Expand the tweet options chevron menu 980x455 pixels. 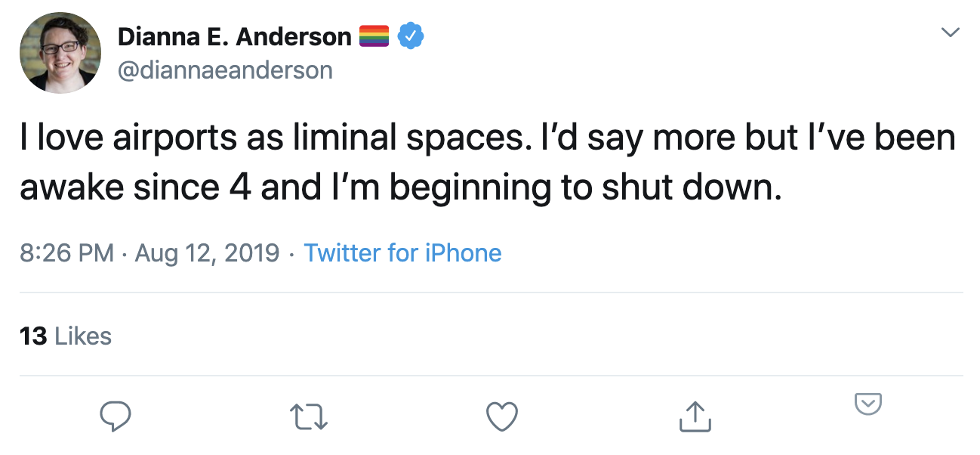tap(950, 32)
